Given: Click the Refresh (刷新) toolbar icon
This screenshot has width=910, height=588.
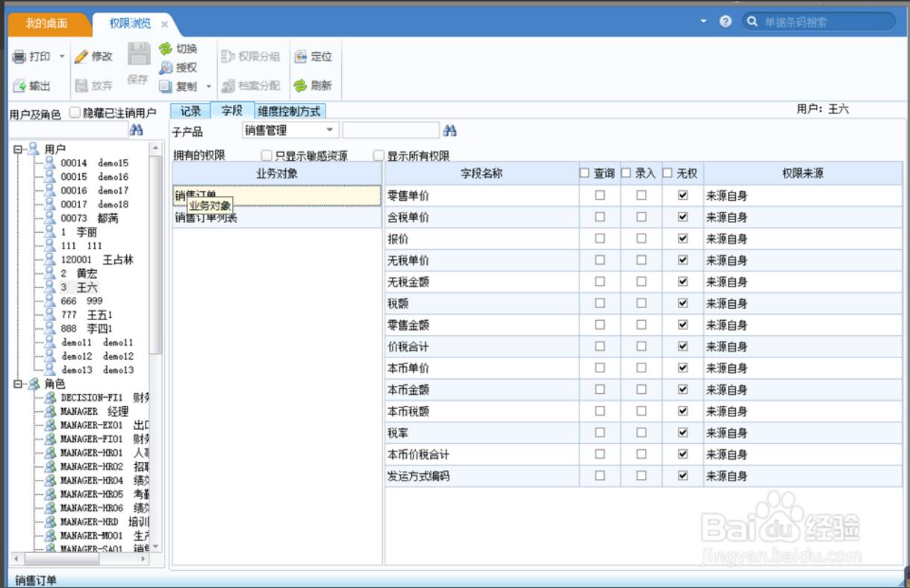Looking at the screenshot, I should click(x=300, y=86).
